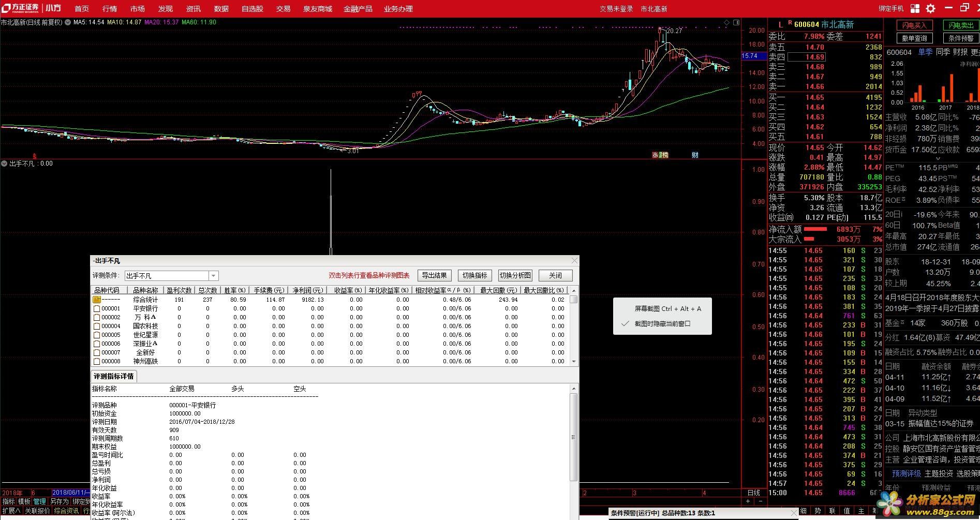Image resolution: width=980 pixels, height=520 pixels.
Task: Tick checkbox for 000007 全新好
Action: coord(96,353)
